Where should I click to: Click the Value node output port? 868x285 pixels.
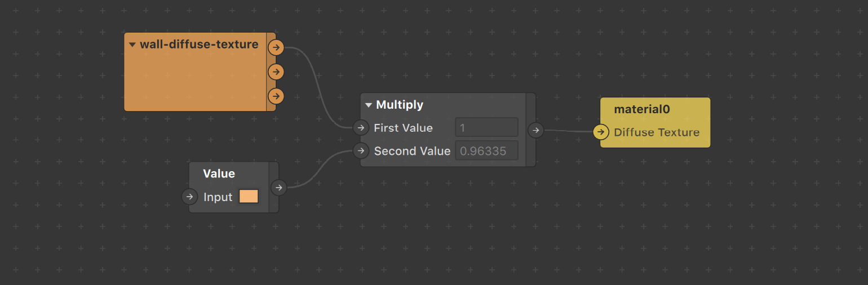pos(279,188)
